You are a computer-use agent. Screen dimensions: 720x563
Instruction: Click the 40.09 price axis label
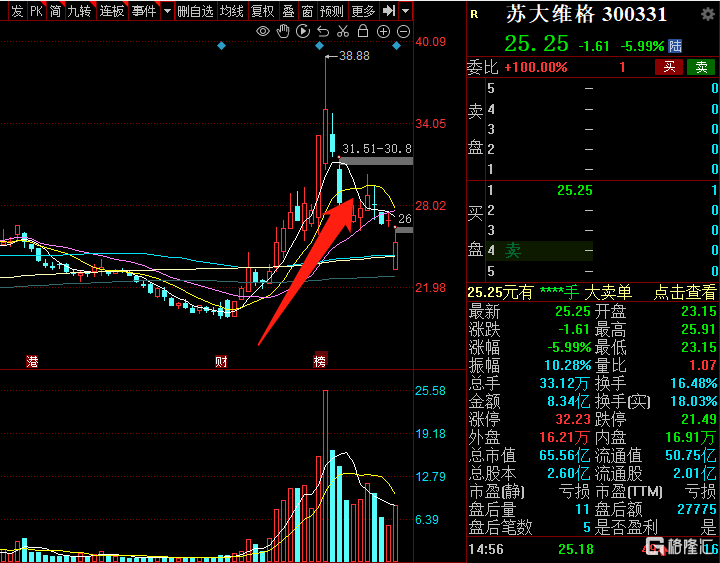coord(430,42)
